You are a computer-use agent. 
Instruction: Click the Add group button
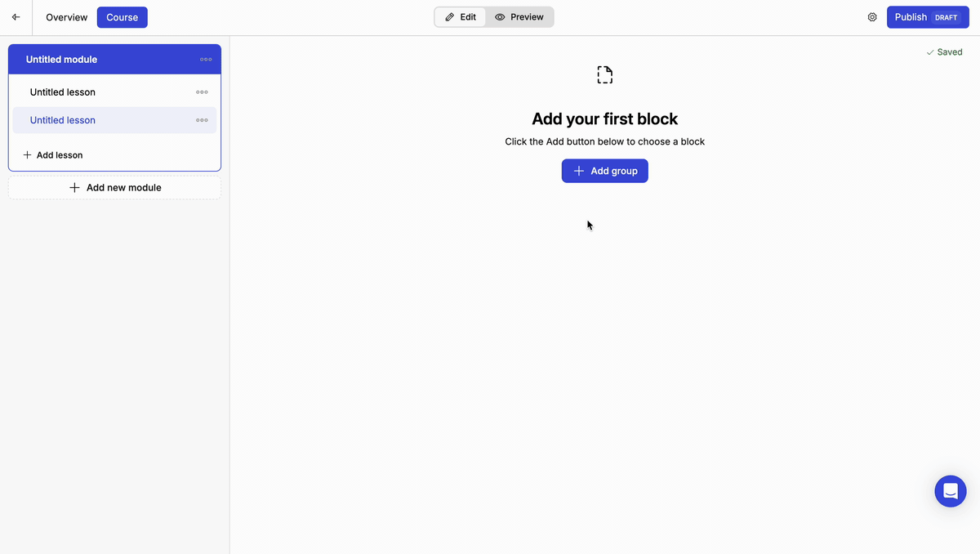coord(605,171)
